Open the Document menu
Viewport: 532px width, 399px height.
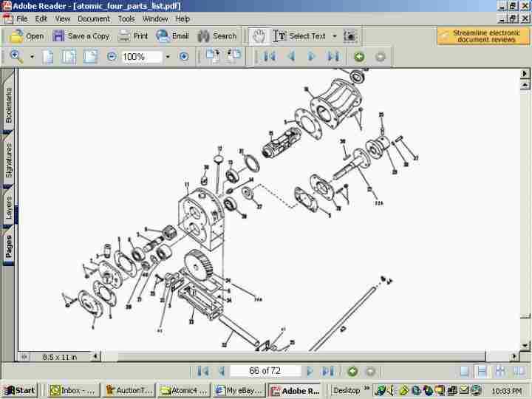pyautogui.click(x=94, y=18)
